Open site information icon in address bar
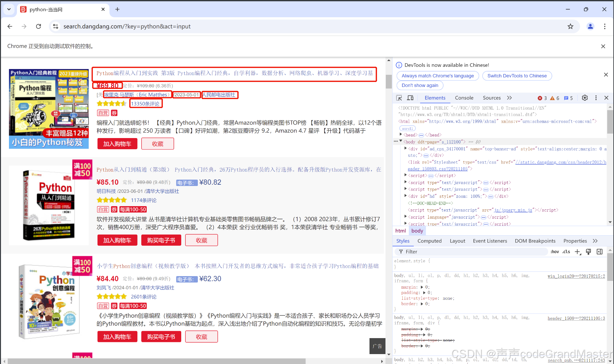 (x=56, y=27)
